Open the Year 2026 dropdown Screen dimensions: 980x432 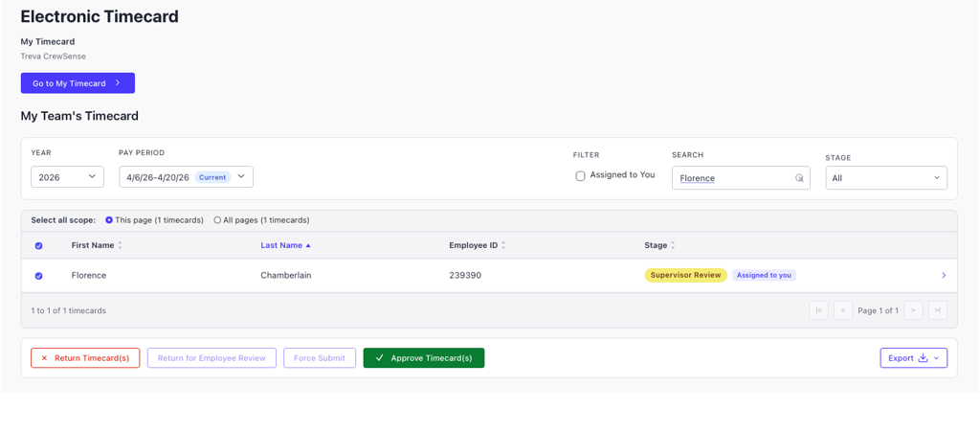[68, 177]
